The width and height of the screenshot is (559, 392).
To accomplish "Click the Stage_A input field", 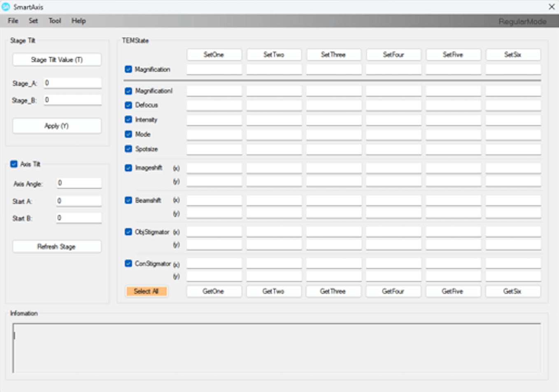I will pyautogui.click(x=72, y=83).
